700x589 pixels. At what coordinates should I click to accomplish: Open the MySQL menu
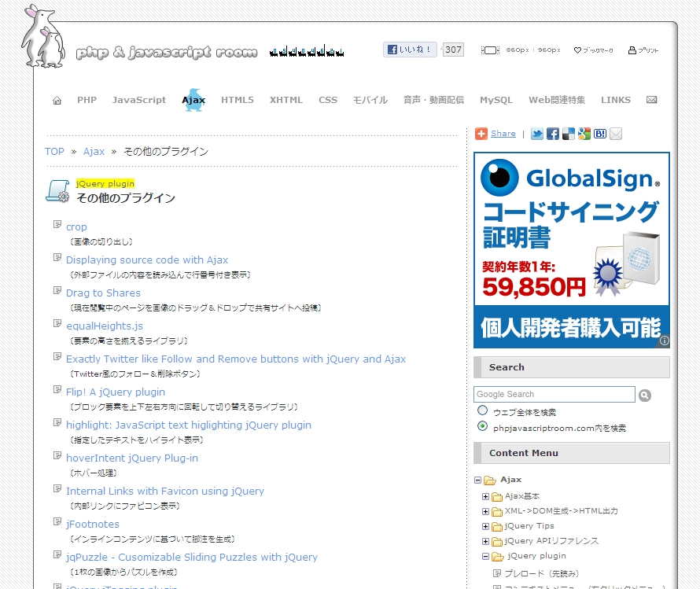496,100
